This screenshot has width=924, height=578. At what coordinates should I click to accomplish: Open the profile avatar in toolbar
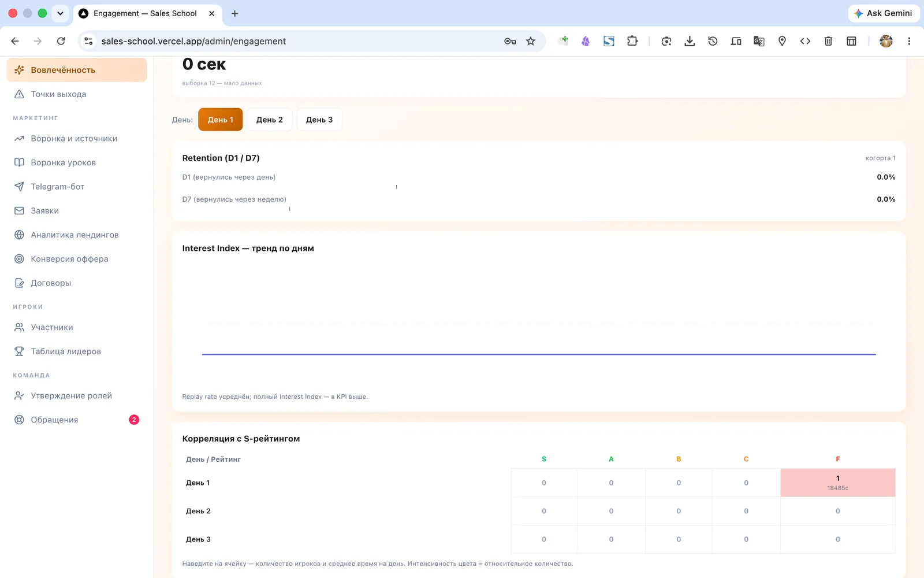886,41
